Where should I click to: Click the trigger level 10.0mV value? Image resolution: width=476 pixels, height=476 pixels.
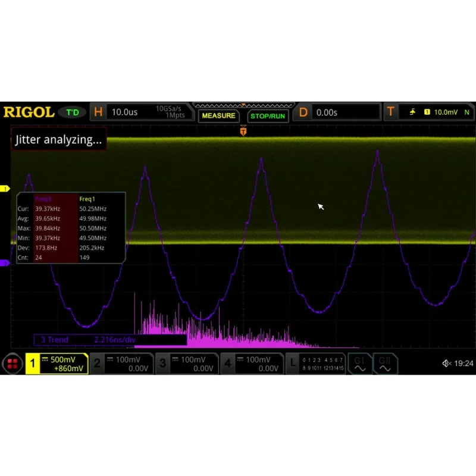[x=446, y=112]
